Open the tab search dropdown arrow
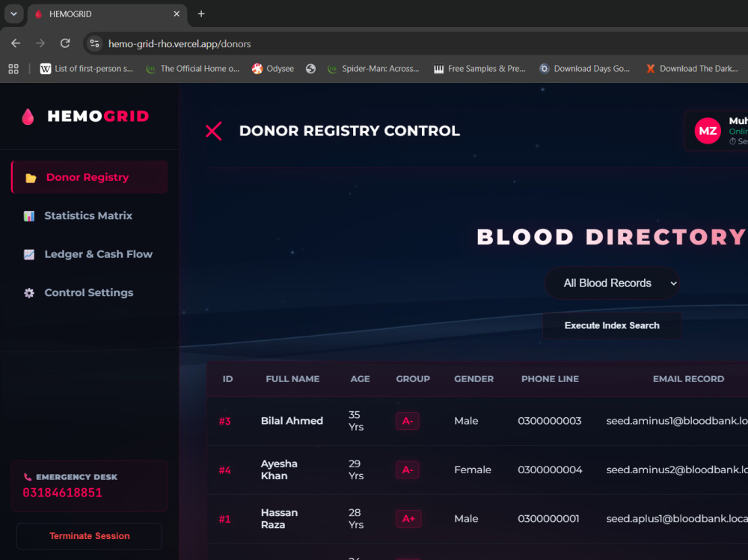Viewport: 748px width, 560px height. pyautogui.click(x=13, y=14)
